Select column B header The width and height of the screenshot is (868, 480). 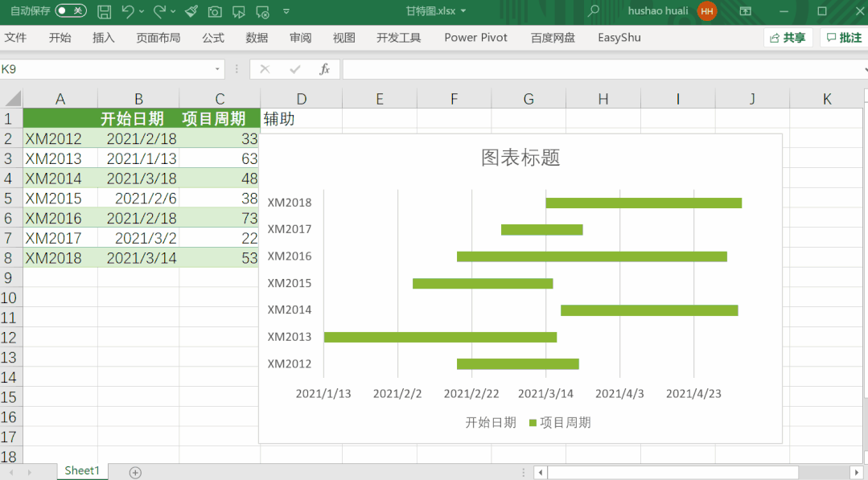click(138, 99)
